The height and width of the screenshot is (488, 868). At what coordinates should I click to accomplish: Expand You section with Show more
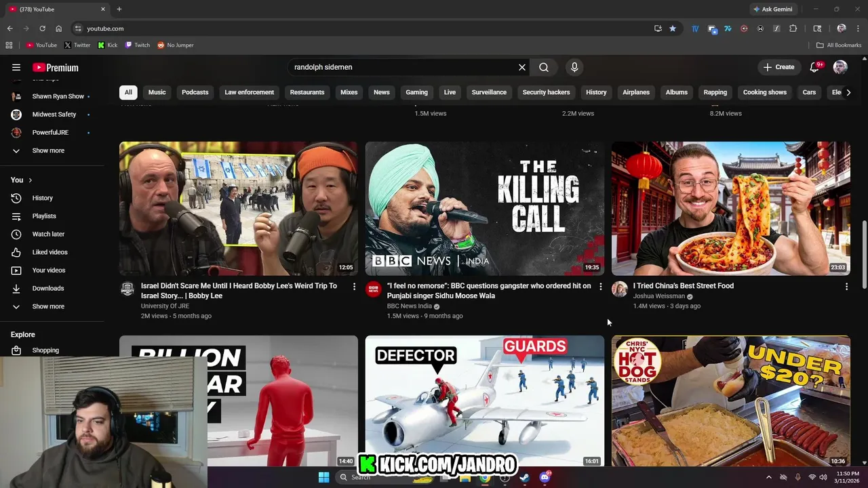click(48, 306)
